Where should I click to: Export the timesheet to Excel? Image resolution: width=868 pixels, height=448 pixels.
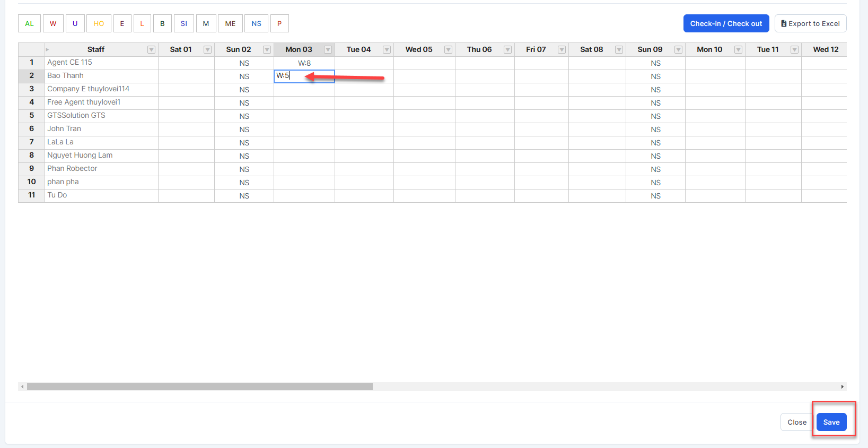[x=810, y=23]
